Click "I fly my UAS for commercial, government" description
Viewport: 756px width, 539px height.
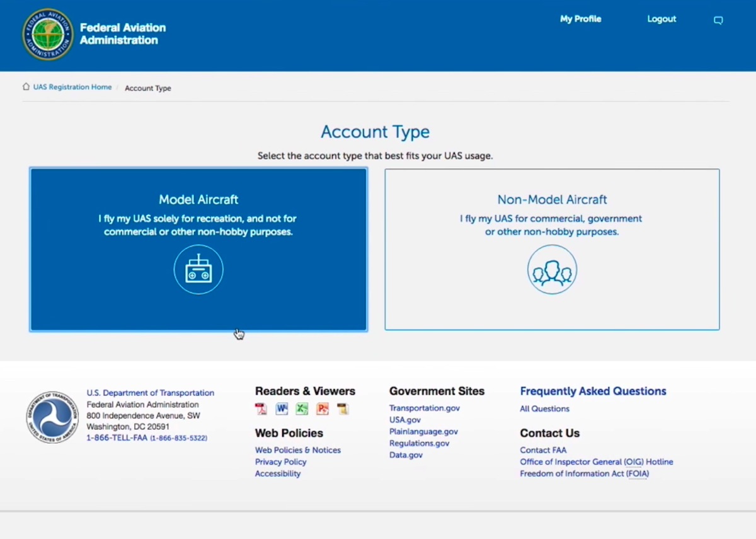[x=551, y=225]
